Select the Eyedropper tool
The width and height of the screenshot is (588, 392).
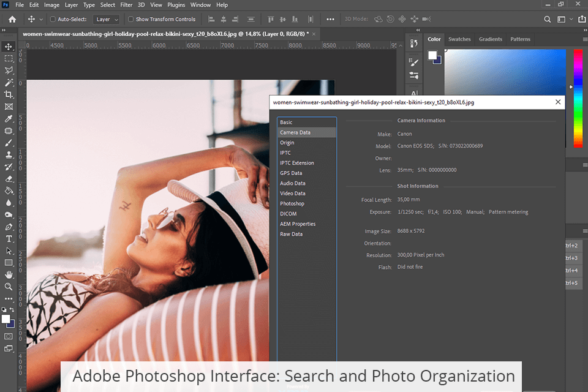click(x=9, y=118)
